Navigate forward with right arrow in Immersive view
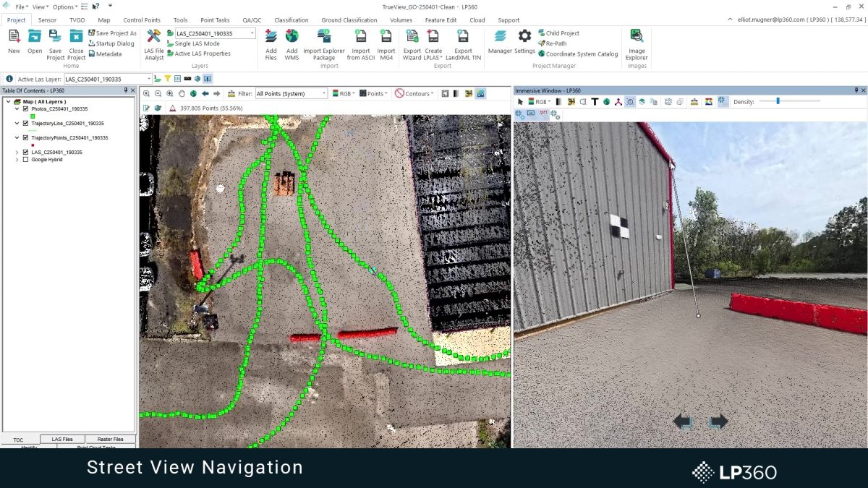This screenshot has height=488, width=868. 718,422
